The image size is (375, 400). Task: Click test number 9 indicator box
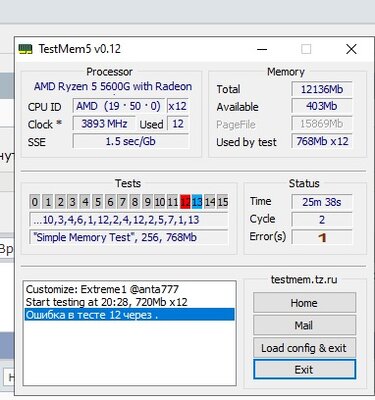click(x=147, y=202)
